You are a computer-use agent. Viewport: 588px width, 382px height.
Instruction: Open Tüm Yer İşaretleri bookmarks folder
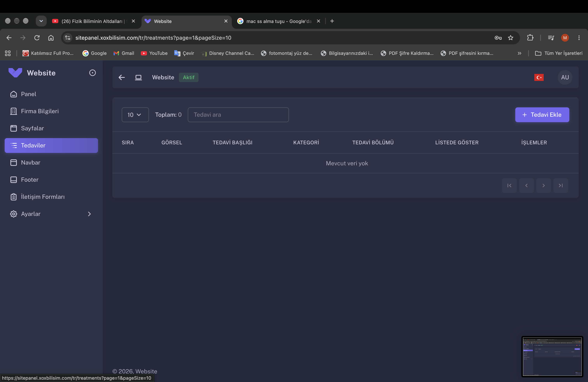tap(558, 53)
